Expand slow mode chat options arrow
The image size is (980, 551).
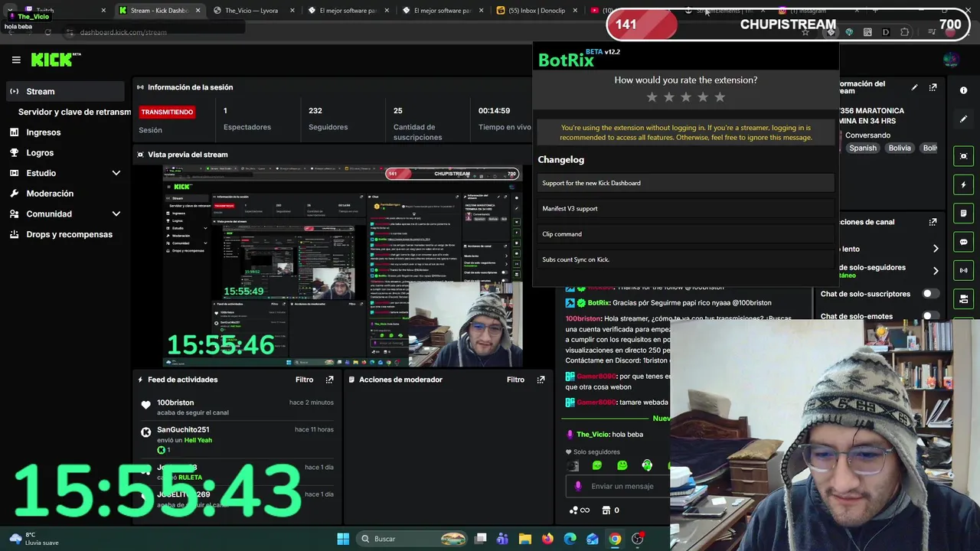click(x=936, y=249)
